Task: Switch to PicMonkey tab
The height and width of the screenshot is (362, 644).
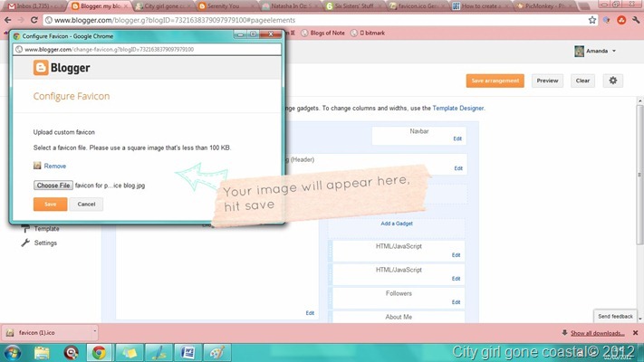Action: coord(545,5)
